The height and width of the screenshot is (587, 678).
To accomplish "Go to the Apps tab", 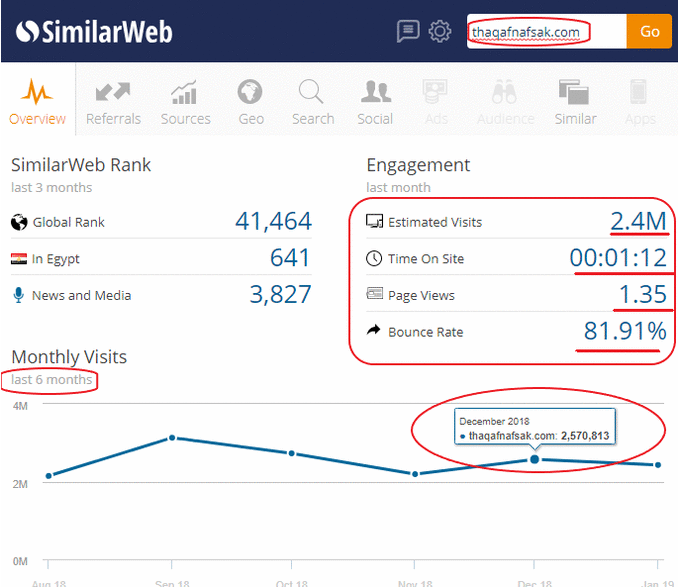I will pyautogui.click(x=640, y=102).
